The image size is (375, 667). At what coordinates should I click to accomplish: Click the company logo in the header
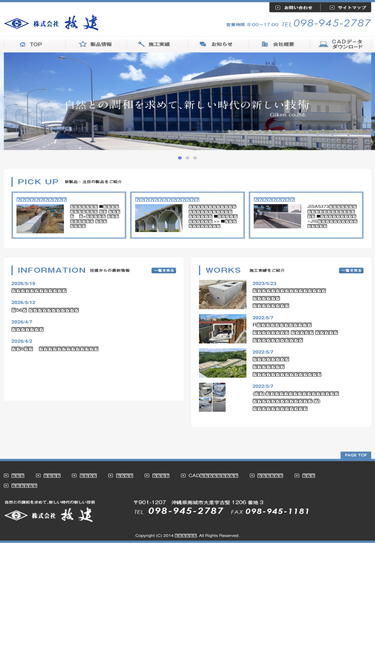pyautogui.click(x=51, y=23)
